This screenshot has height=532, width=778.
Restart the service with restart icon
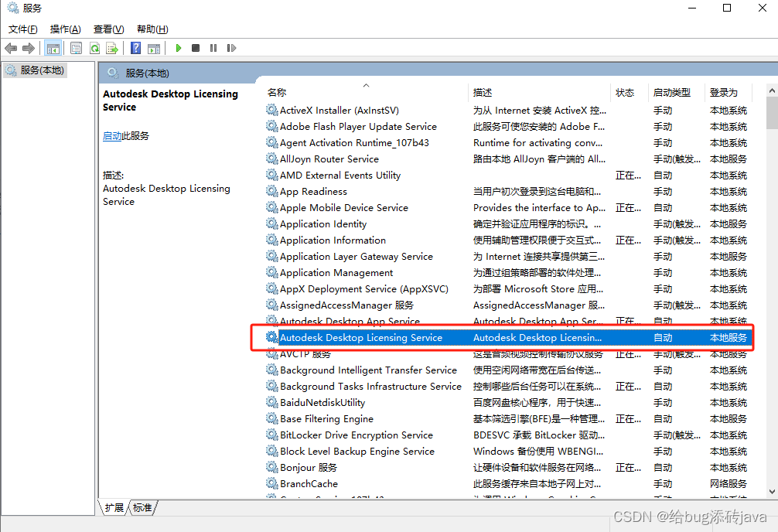(231, 48)
